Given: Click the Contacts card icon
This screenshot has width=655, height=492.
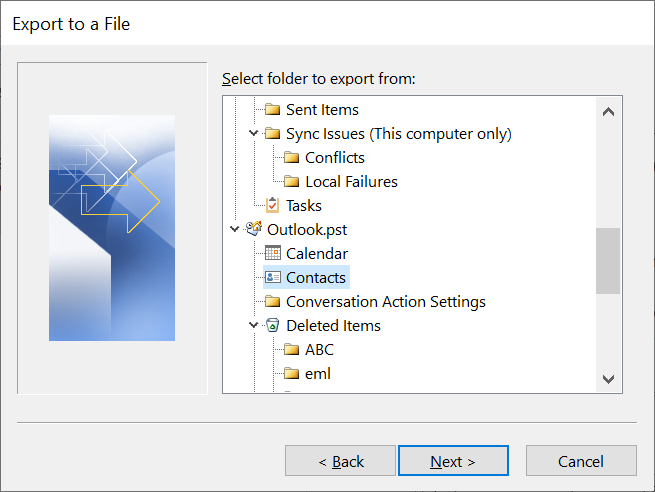Looking at the screenshot, I should click(x=273, y=277).
